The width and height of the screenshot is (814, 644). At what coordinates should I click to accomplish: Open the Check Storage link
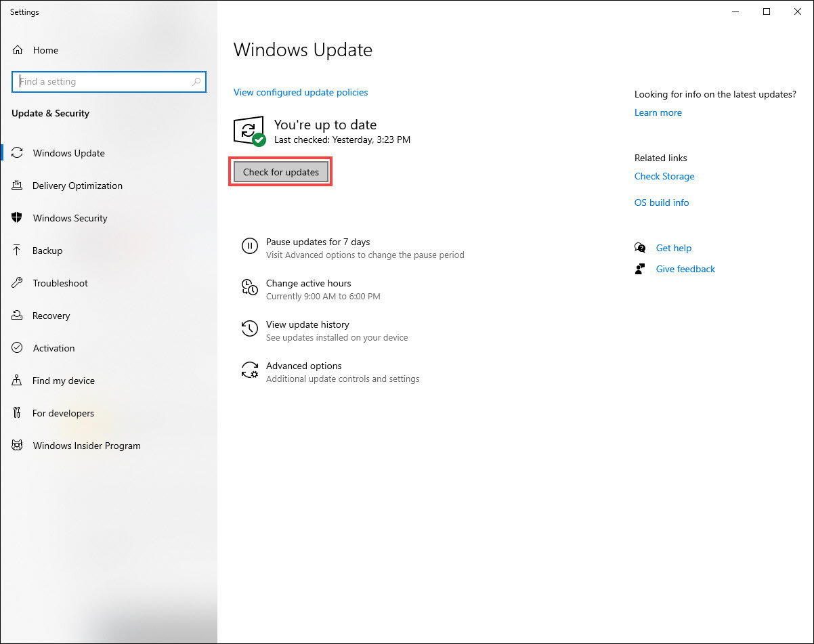point(664,176)
